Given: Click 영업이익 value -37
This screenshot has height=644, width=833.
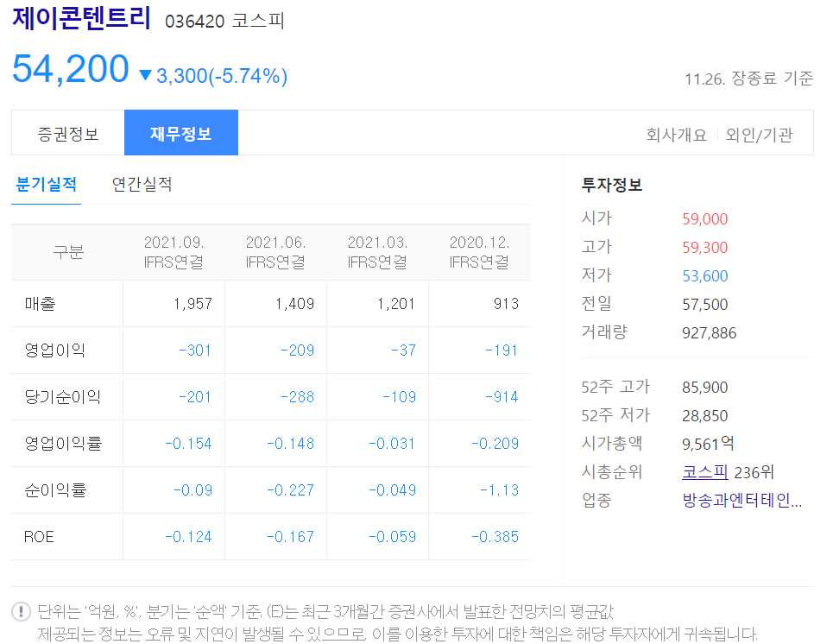Looking at the screenshot, I should (x=403, y=350).
